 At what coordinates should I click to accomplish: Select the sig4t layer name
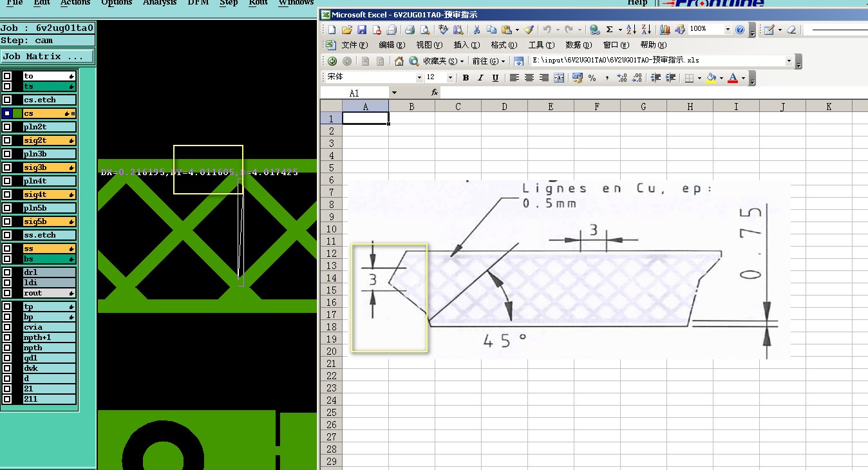coord(50,194)
